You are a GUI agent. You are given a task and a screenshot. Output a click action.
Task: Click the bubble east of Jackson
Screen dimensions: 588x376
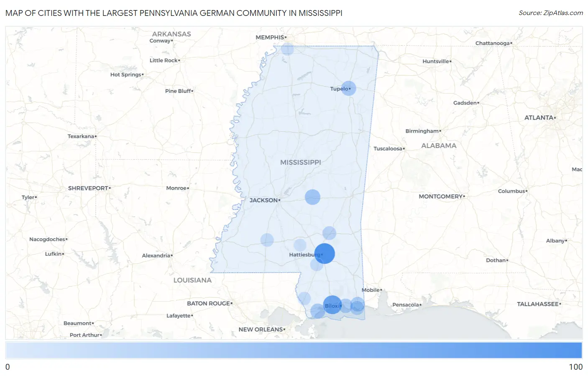[312, 197]
